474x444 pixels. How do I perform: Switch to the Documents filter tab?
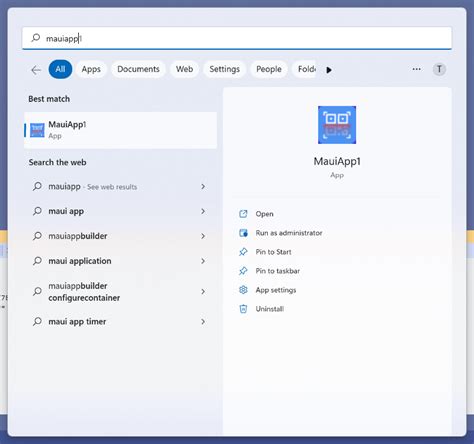click(x=138, y=69)
